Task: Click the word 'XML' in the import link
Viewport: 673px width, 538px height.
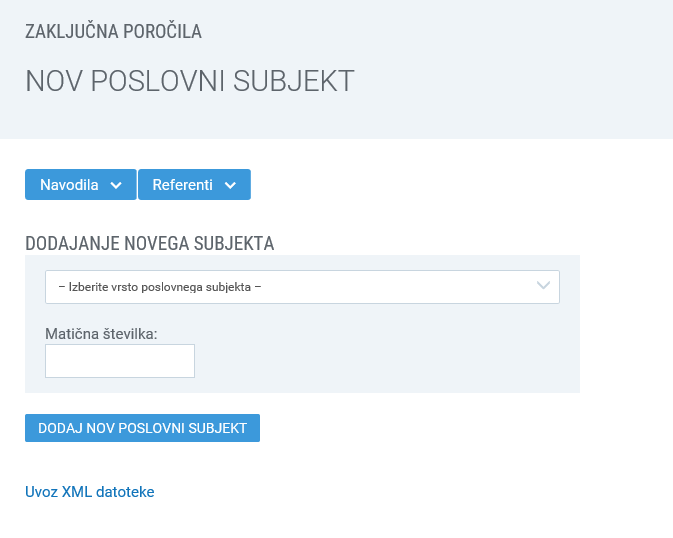Action: (78, 492)
